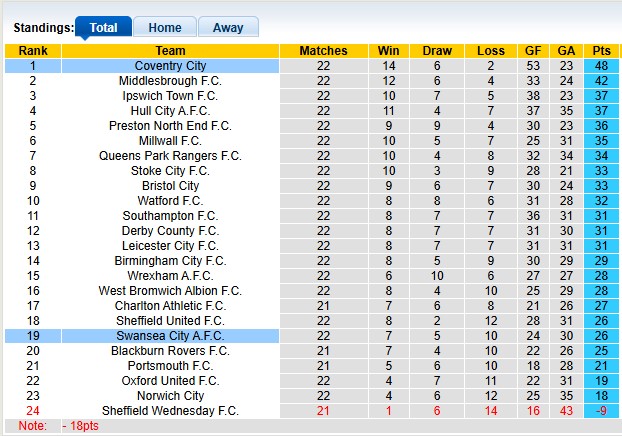Switch to the Away standings tab
Image resolution: width=622 pixels, height=436 pixels.
tap(227, 28)
